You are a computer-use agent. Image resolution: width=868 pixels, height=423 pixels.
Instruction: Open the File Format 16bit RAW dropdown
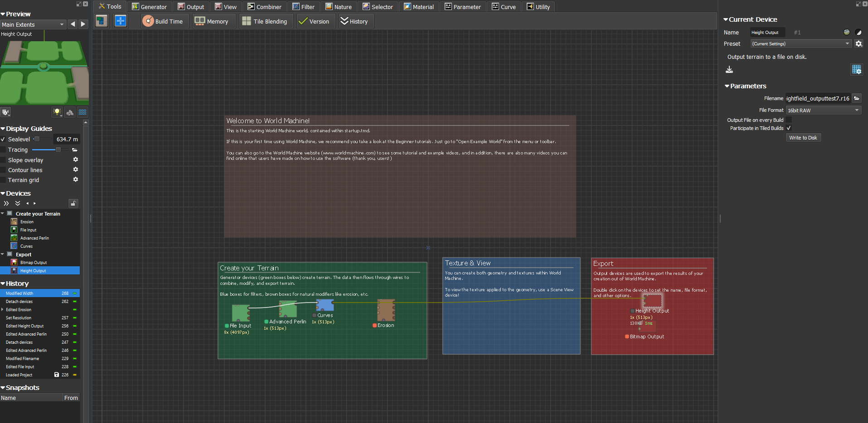tap(823, 110)
